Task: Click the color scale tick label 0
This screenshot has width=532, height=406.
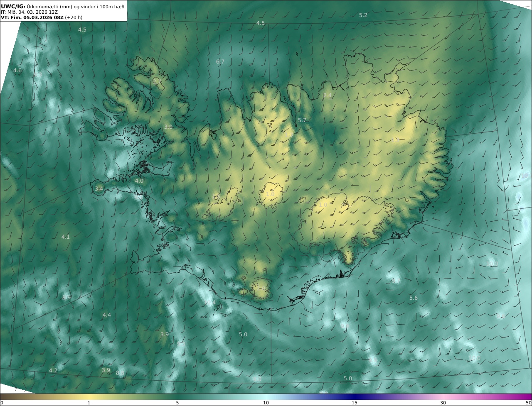Action: (2, 403)
